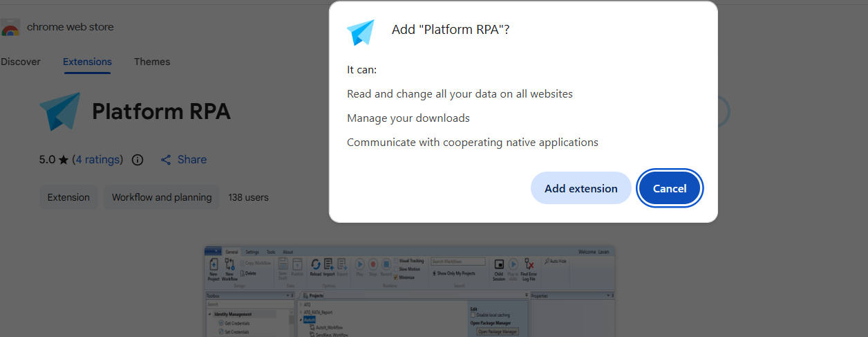Dismiss the dialog with Cancel
The height and width of the screenshot is (337, 868).
(x=670, y=188)
